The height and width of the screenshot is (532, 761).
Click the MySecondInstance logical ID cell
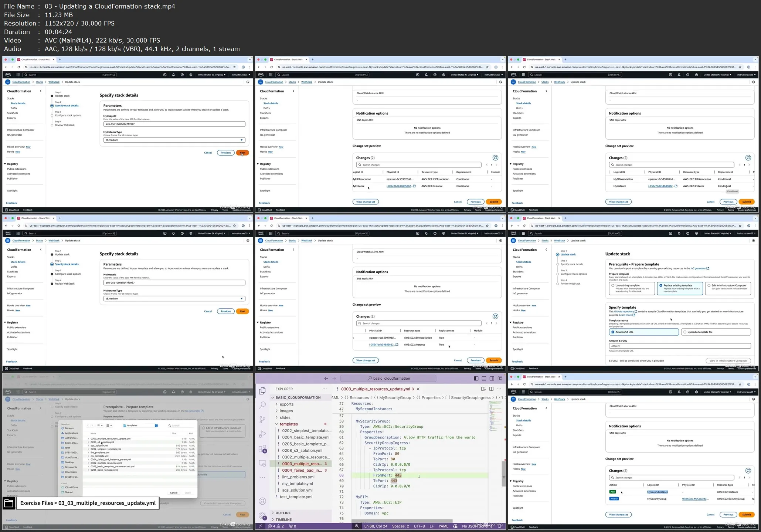[657, 492]
